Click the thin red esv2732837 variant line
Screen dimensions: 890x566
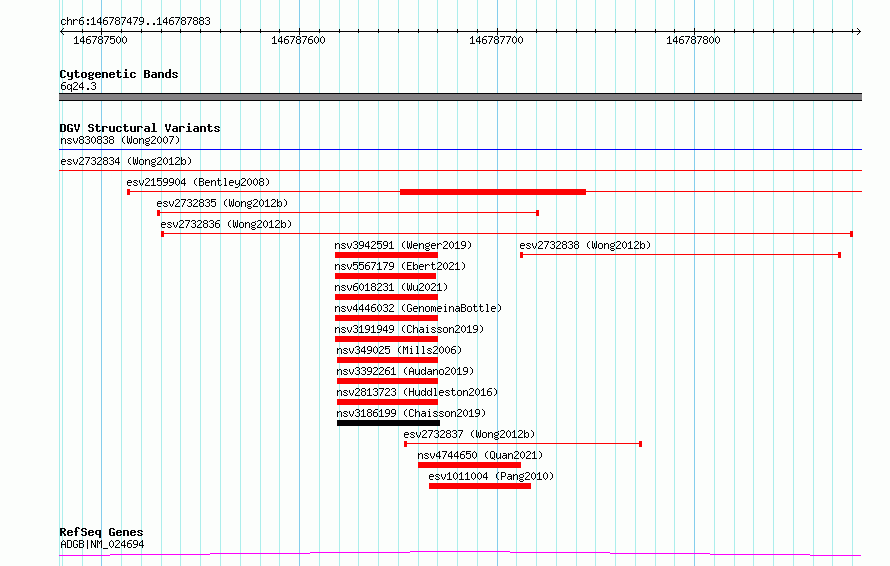[x=523, y=444]
